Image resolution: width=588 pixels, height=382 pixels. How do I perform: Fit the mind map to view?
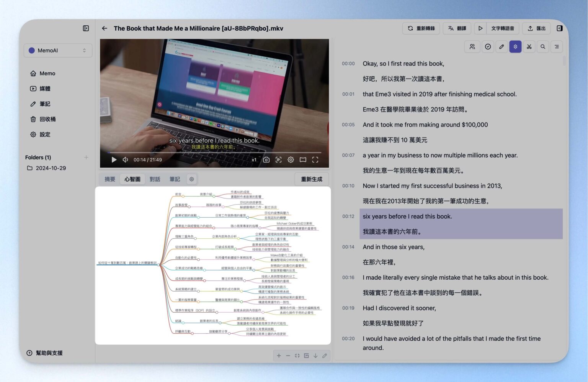click(x=297, y=356)
